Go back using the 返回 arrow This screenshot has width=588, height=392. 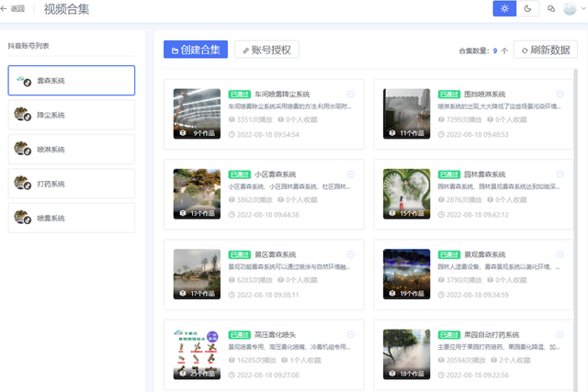click(x=12, y=8)
